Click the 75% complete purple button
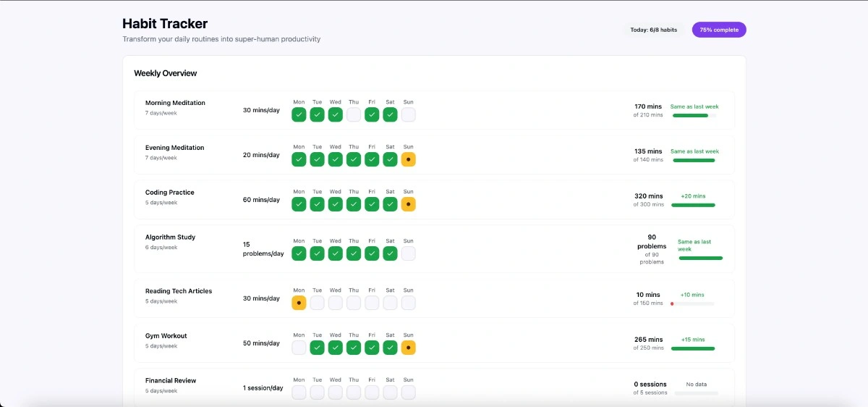This screenshot has width=868, height=407. (x=718, y=30)
